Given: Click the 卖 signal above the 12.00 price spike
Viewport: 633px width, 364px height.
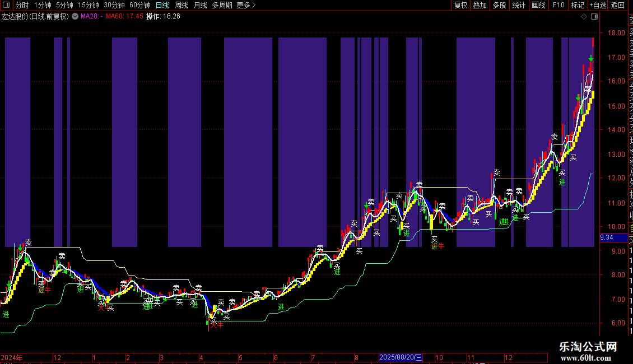Looking at the screenshot, I should click(x=496, y=172).
